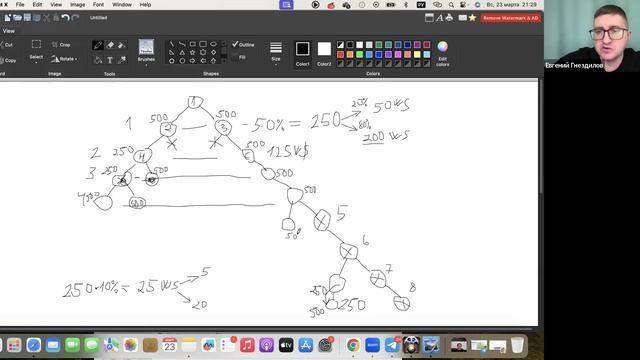
Task: Click the Font 'A' toolbar icon
Action: pyautogui.click(x=439, y=18)
